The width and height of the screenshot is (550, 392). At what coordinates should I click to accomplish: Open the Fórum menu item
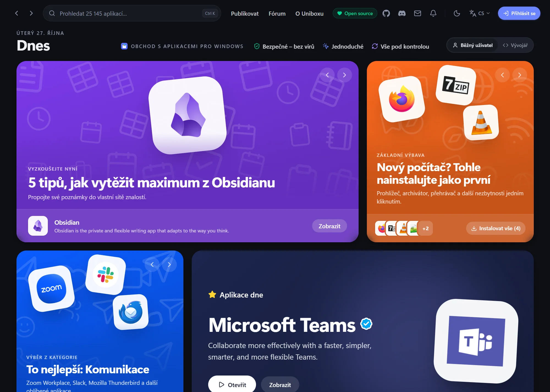click(277, 14)
